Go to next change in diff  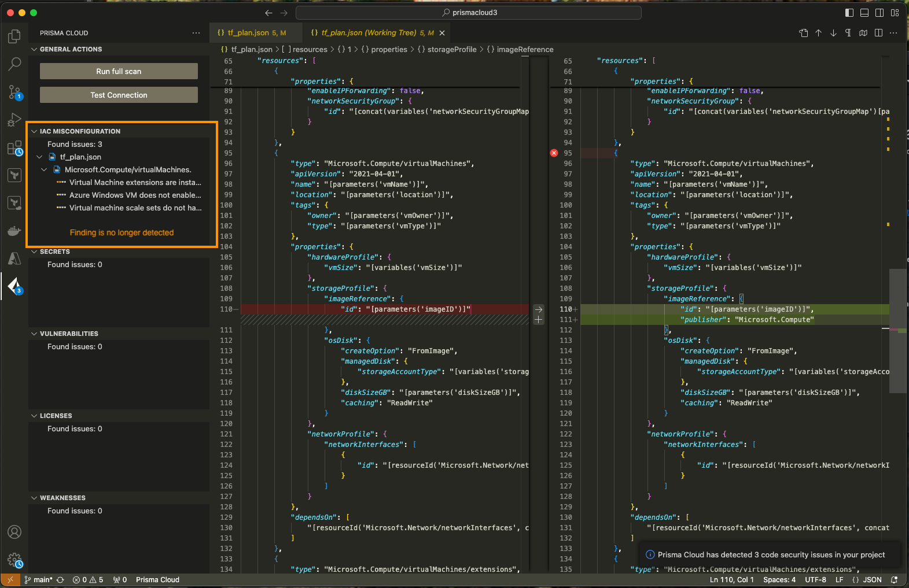833,33
